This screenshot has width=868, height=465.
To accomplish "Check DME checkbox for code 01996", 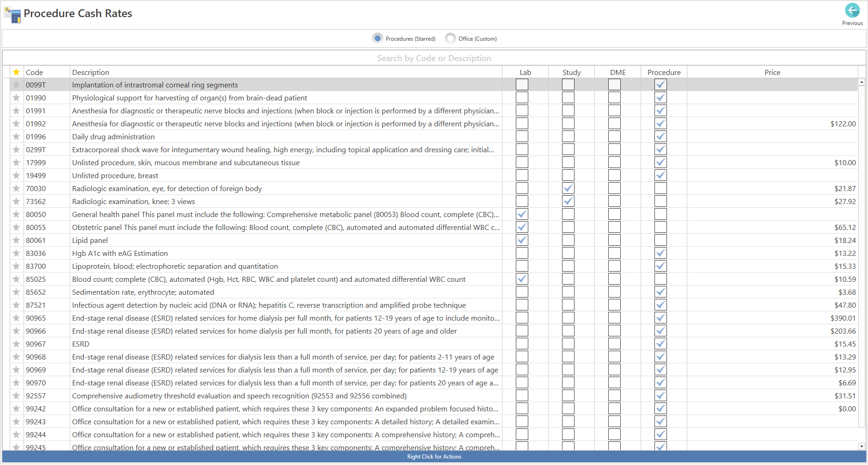I will pos(614,136).
